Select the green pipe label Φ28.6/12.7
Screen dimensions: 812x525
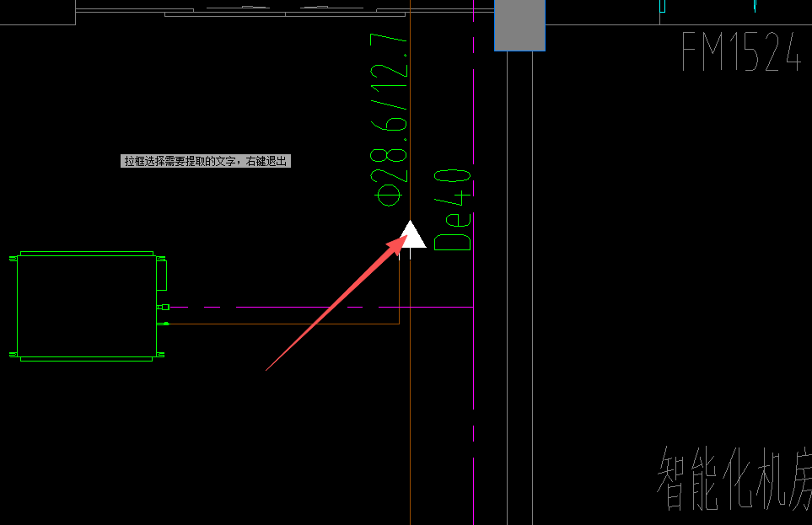coord(389,120)
